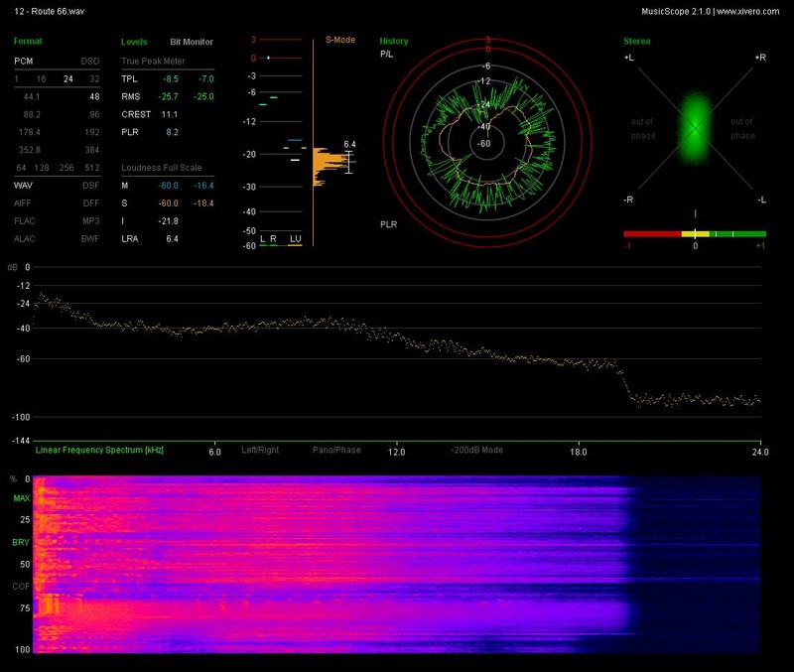This screenshot has height=672, width=794.
Task: Click the 16 bit depth value in Format
Action: click(x=41, y=79)
